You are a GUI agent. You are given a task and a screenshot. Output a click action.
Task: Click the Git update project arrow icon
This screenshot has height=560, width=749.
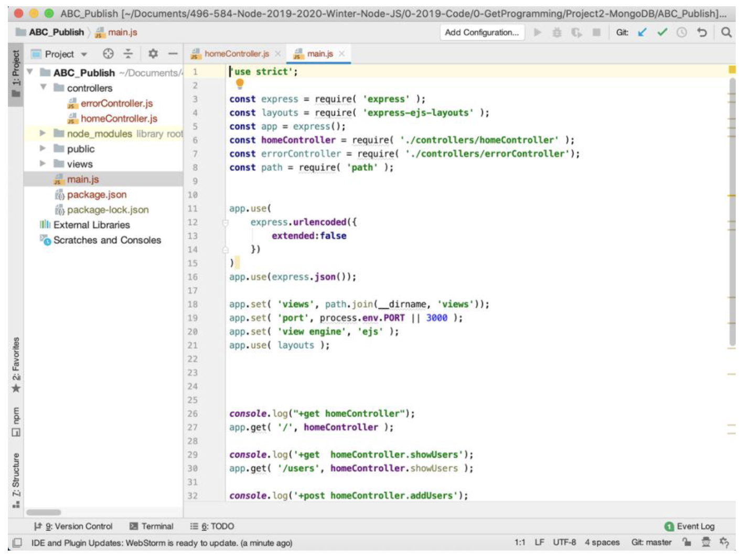click(642, 33)
